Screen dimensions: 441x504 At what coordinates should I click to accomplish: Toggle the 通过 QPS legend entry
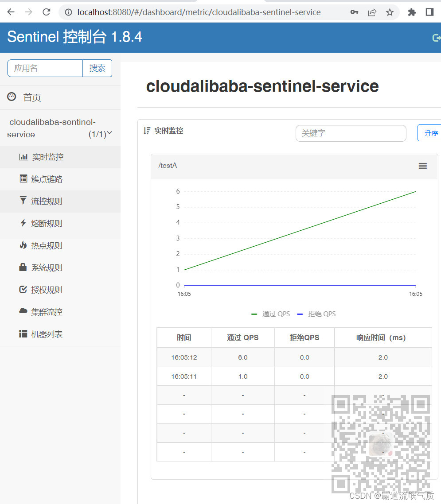coord(270,314)
